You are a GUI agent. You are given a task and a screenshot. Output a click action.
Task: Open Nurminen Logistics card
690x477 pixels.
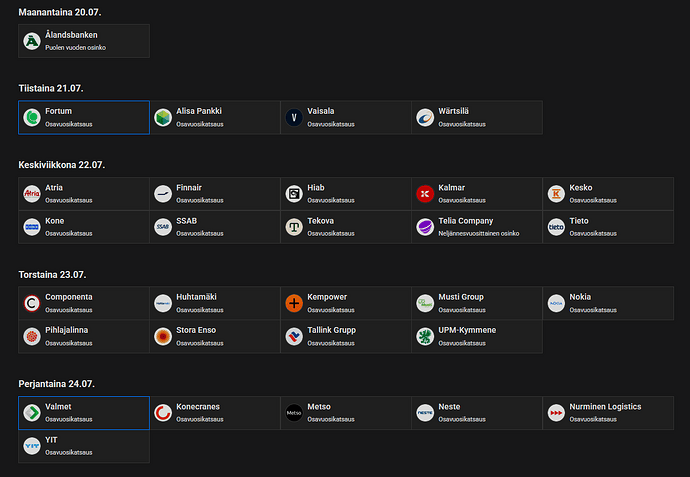click(608, 413)
